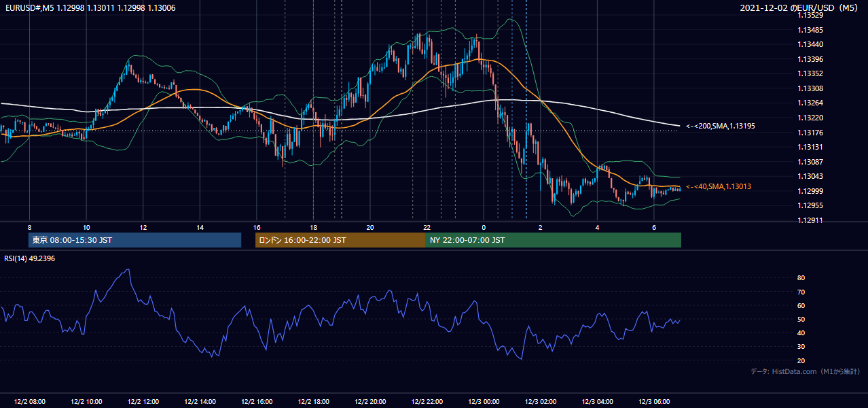Click the 12/2 22:00 date axis label

pyautogui.click(x=427, y=402)
